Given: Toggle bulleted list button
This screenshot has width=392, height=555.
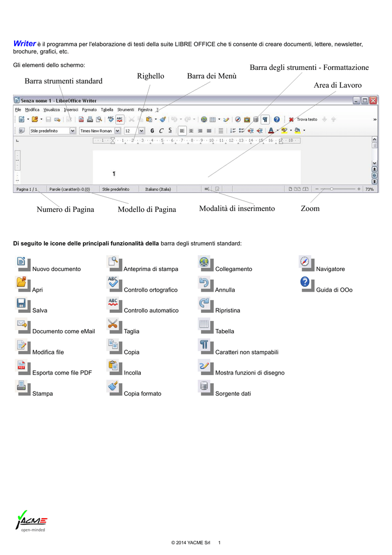Looking at the screenshot, I should coord(241,131).
